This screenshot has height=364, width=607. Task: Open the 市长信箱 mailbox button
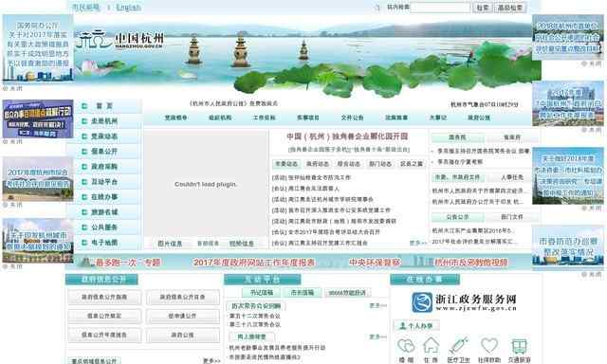pos(303,293)
